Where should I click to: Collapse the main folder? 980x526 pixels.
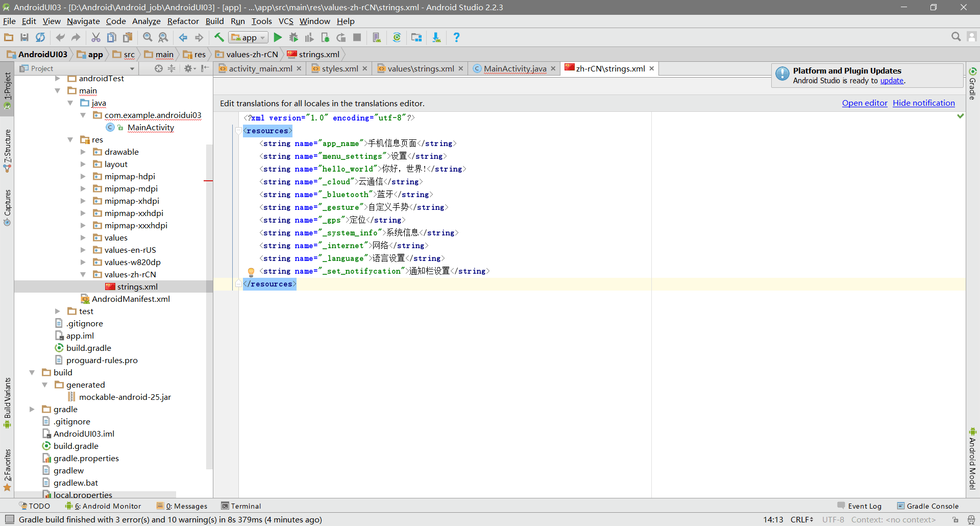point(58,91)
